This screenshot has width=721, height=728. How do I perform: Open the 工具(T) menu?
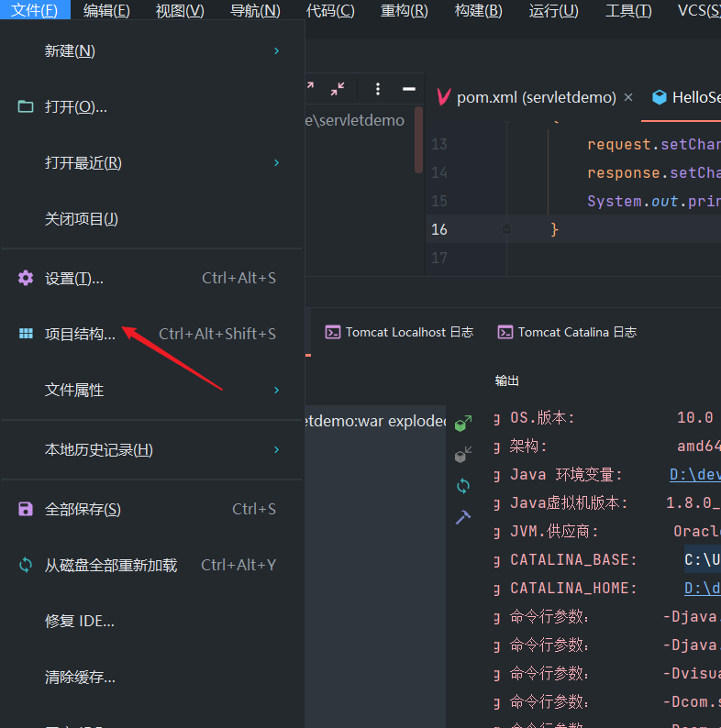point(628,10)
